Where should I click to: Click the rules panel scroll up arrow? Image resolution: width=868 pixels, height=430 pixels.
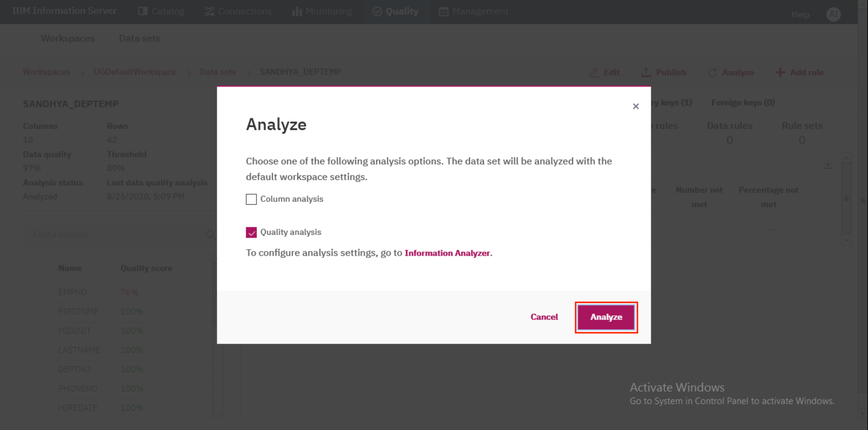tap(846, 158)
